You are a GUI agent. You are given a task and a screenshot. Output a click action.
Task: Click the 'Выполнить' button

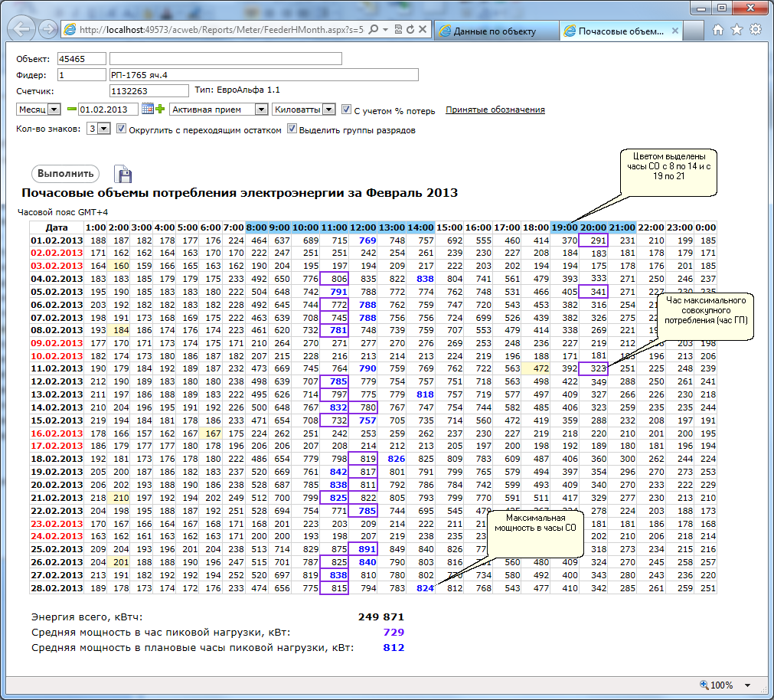[66, 174]
